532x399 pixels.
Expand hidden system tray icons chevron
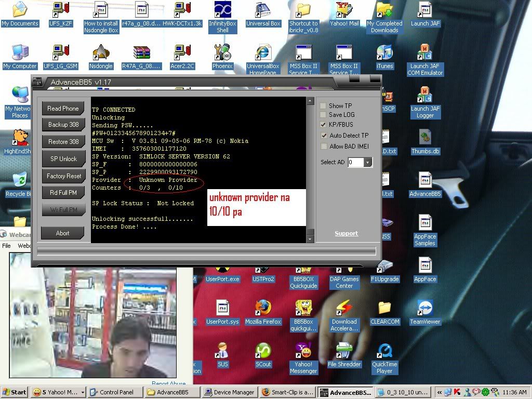point(439,392)
